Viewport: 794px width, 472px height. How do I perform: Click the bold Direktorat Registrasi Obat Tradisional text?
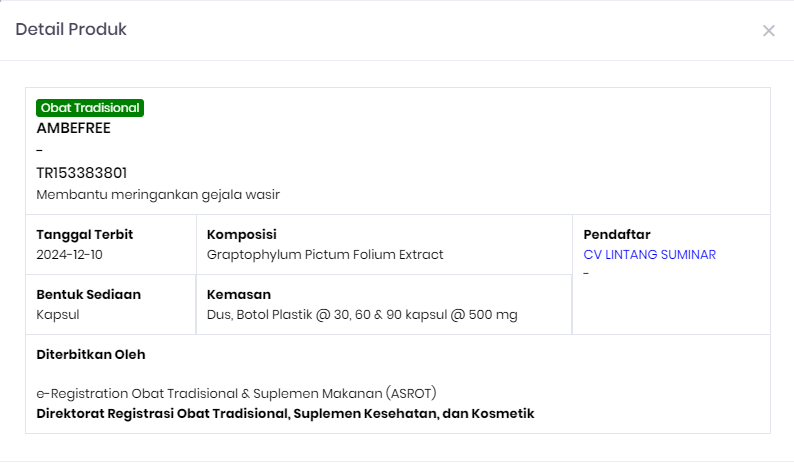coord(285,413)
